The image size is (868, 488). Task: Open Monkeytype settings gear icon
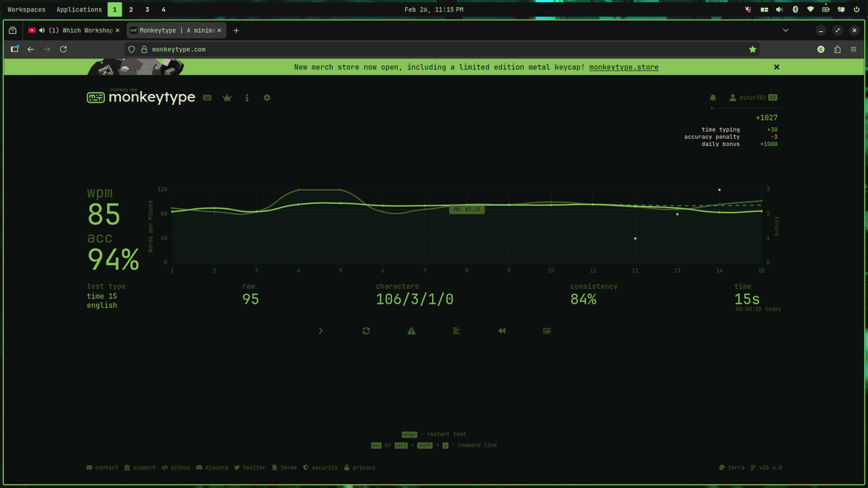point(267,98)
